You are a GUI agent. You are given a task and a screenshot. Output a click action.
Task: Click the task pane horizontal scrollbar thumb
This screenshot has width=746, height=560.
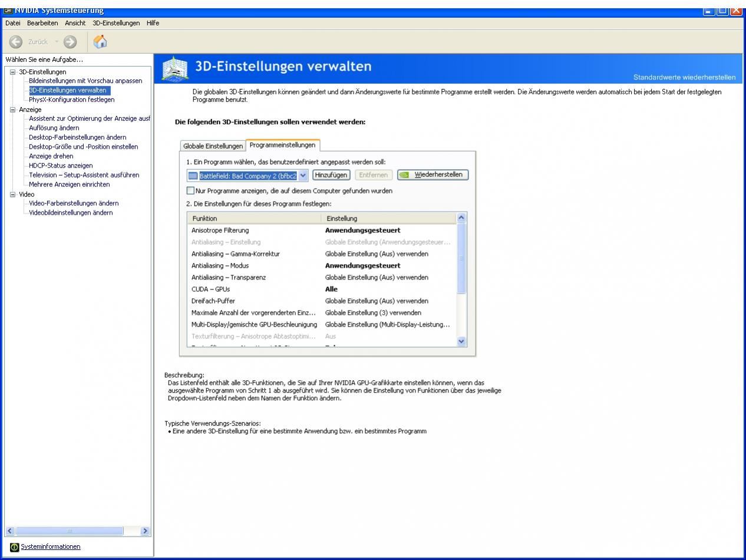(x=70, y=531)
